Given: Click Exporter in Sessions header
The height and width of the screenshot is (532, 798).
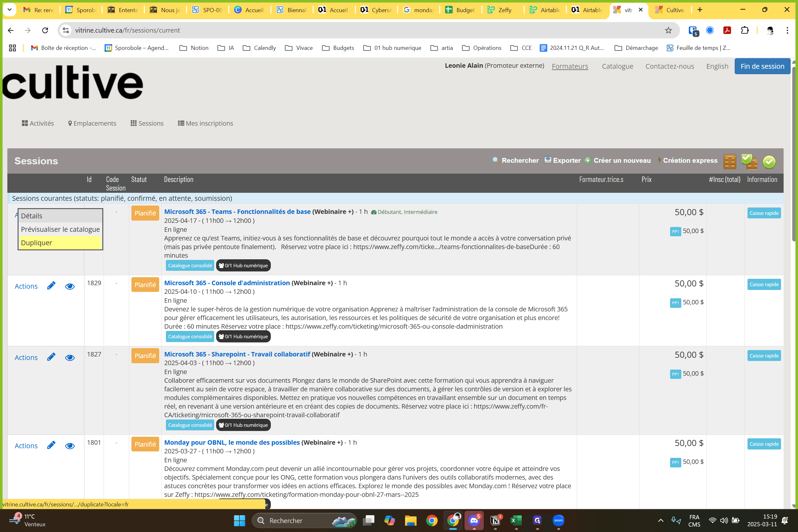Looking at the screenshot, I should tap(563, 160).
